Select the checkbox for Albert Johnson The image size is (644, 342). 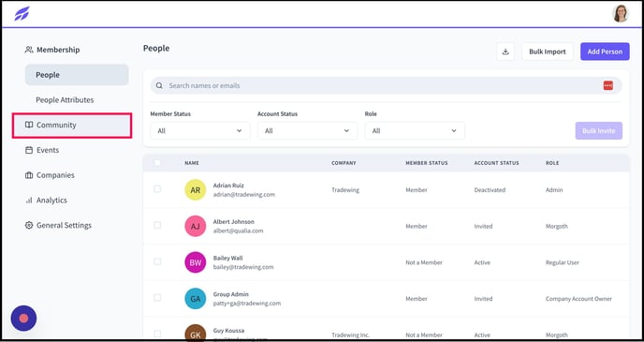click(x=157, y=225)
